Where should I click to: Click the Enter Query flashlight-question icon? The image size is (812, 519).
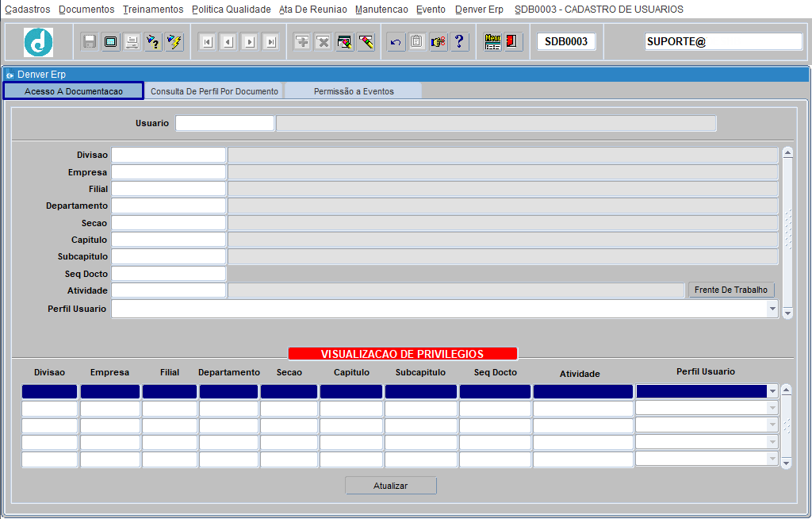tap(153, 41)
